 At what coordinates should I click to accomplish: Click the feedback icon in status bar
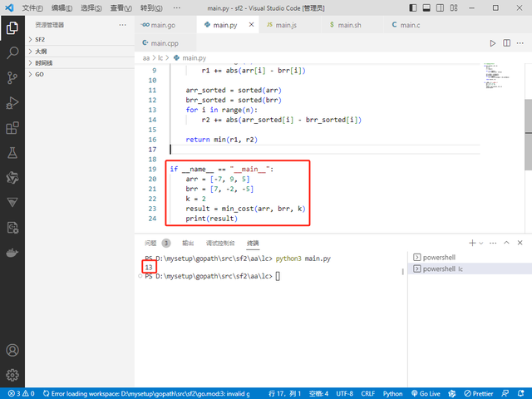click(505, 393)
